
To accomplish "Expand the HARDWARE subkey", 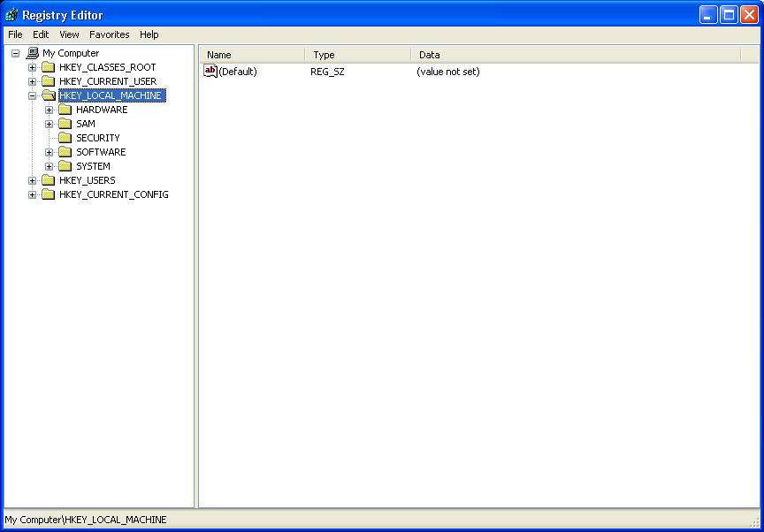I will [x=50, y=110].
